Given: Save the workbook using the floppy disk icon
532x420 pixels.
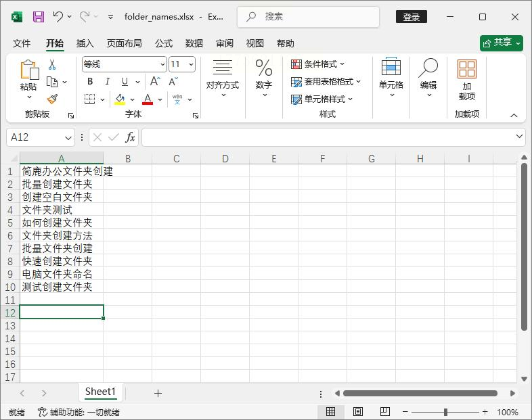Looking at the screenshot, I should [38, 17].
